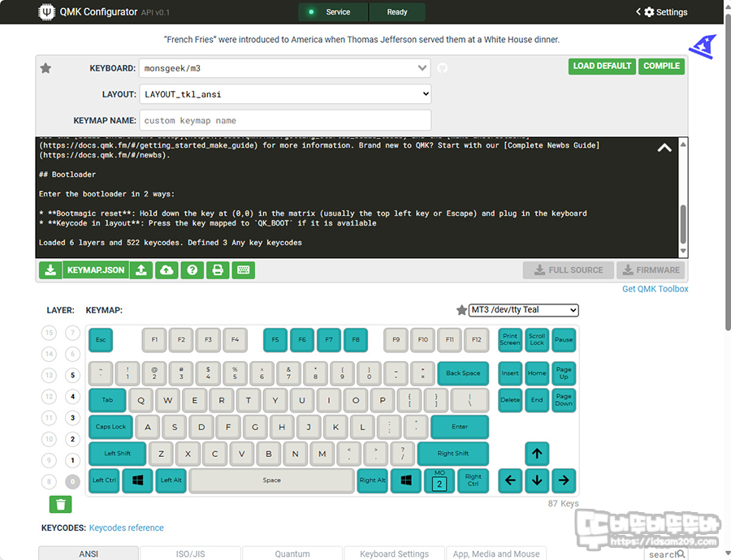This screenshot has width=731, height=560.
Task: Open the ANSI keycodes tab
Action: pos(89,554)
